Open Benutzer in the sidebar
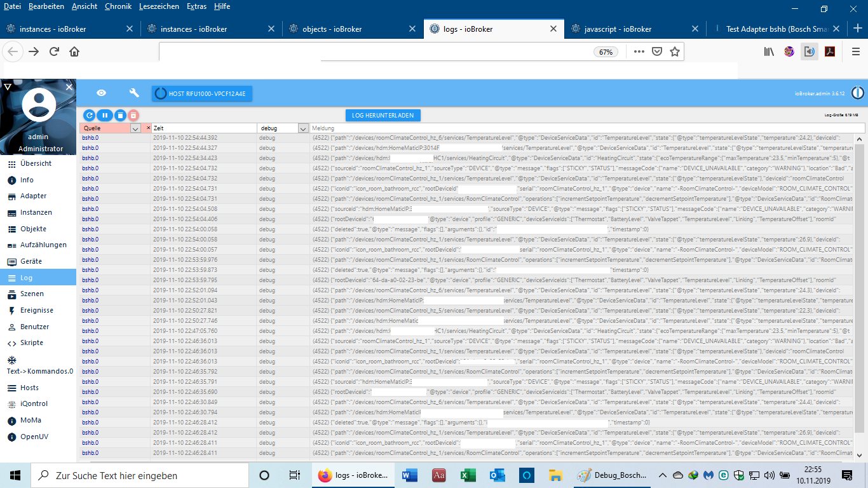868x488 pixels. click(38, 327)
